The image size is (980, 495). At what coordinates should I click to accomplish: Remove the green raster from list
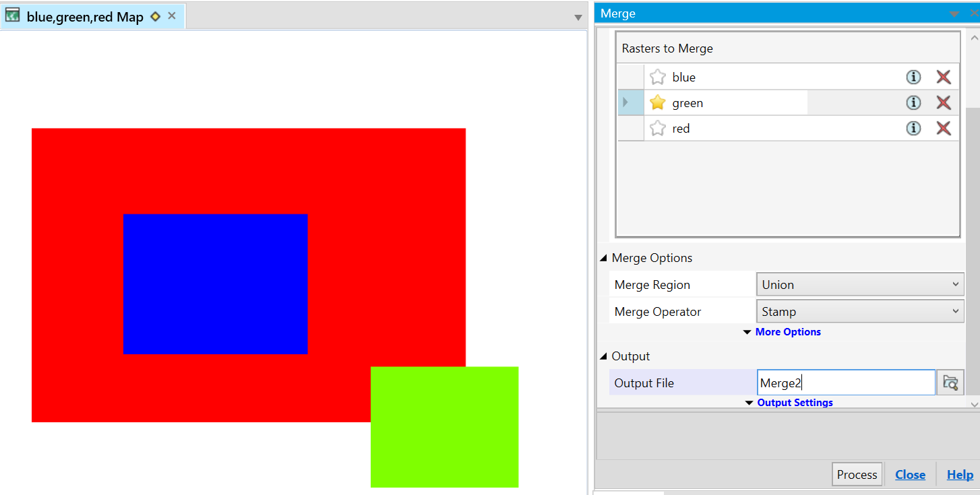944,102
